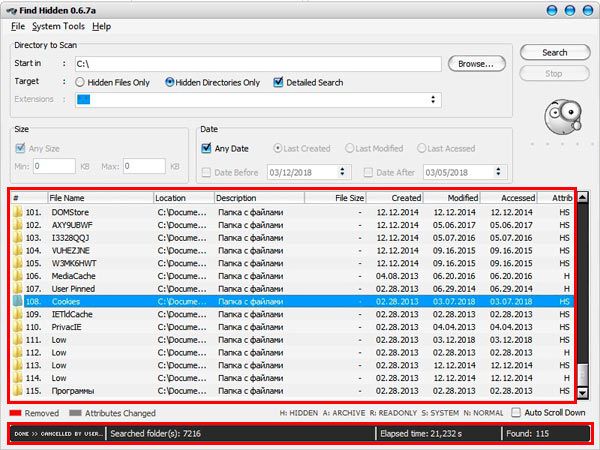Click the Date After 03/05/2018 spinner arrows
Viewport: 600px width, 450px height.
tap(498, 172)
